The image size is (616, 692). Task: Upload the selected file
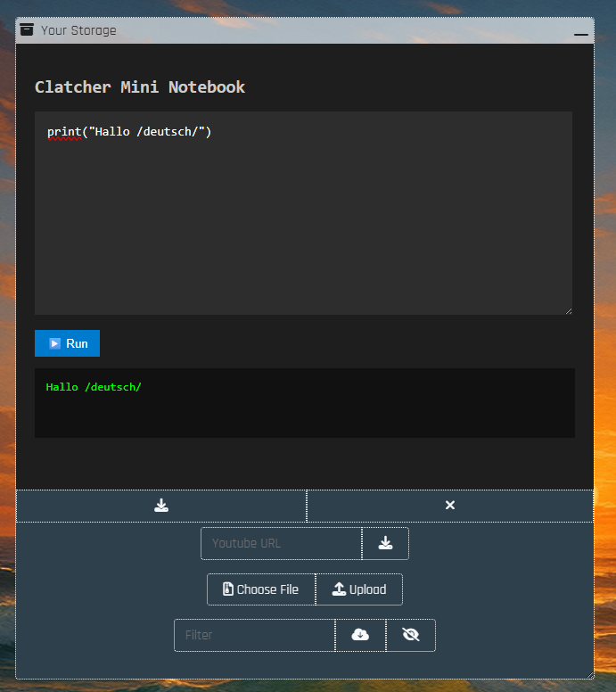359,589
